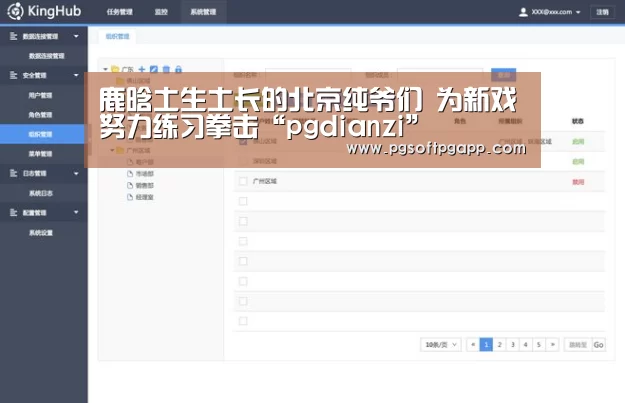This screenshot has height=403, width=625.
Task: Click the blue 查询 search button
Action: click(x=503, y=75)
